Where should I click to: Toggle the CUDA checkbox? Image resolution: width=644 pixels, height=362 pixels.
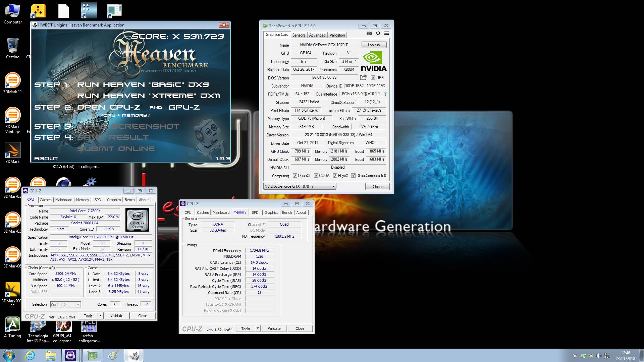pos(316,176)
